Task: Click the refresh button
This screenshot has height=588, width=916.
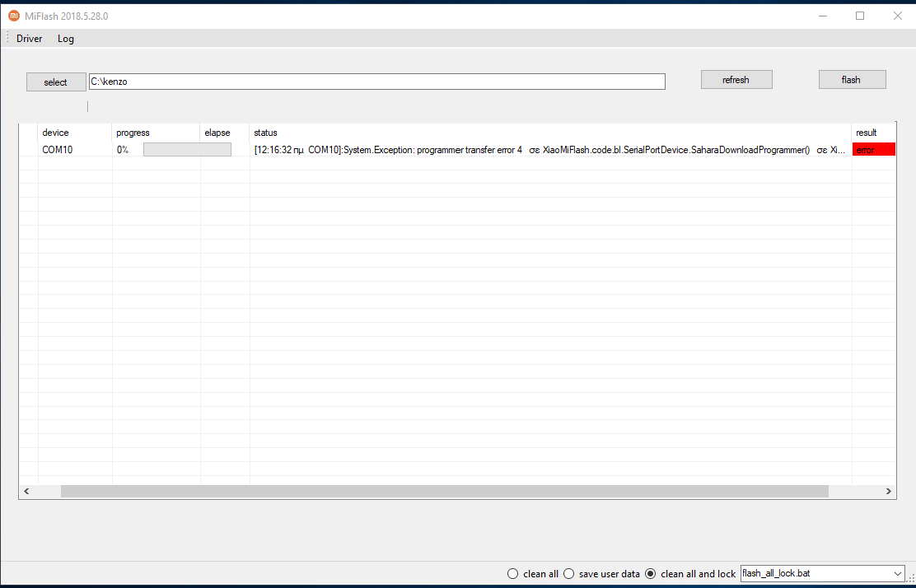Action: 736,80
